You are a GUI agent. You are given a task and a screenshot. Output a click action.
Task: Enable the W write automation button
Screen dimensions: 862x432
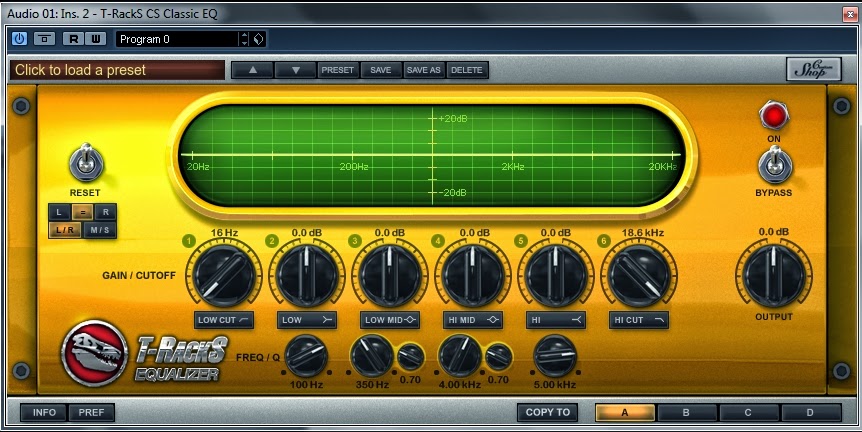pos(96,39)
